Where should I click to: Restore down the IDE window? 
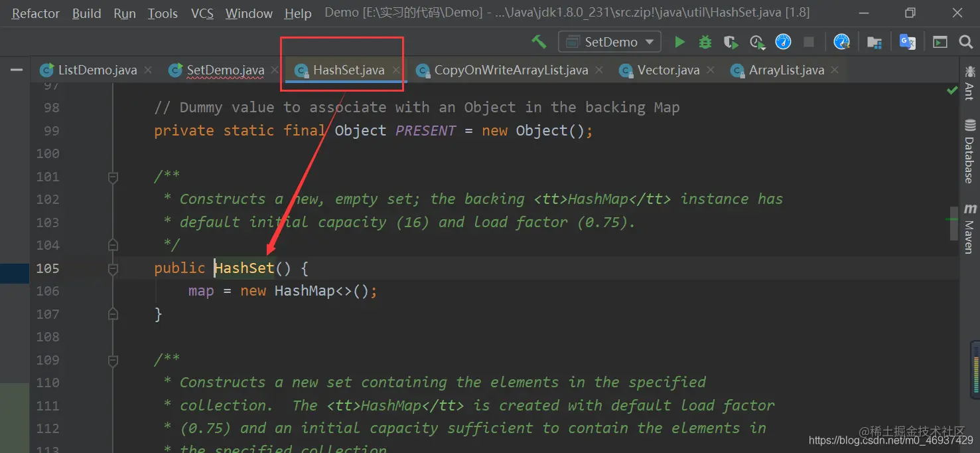point(910,13)
